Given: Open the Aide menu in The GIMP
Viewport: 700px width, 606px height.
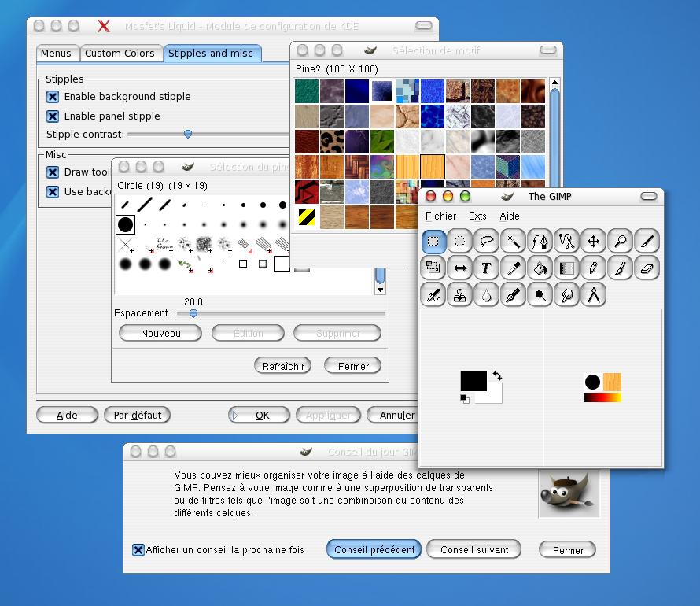Looking at the screenshot, I should (x=510, y=216).
